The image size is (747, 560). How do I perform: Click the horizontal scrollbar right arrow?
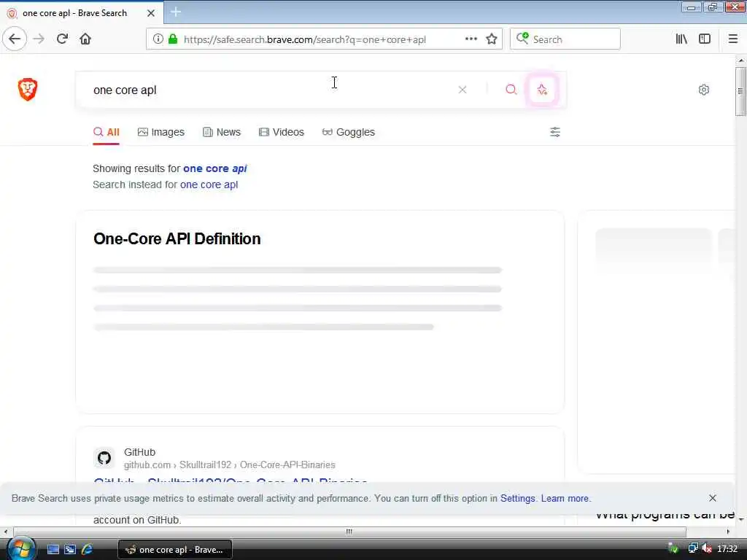727,532
